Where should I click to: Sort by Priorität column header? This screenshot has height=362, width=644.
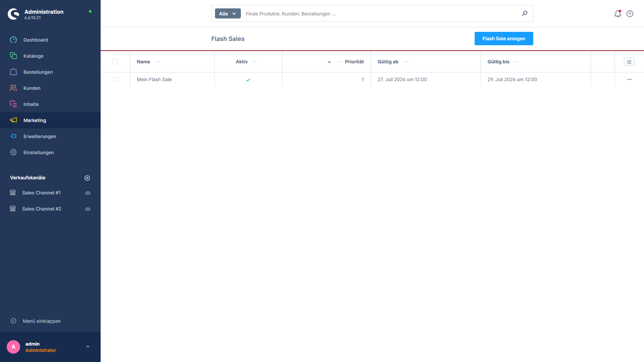click(354, 62)
